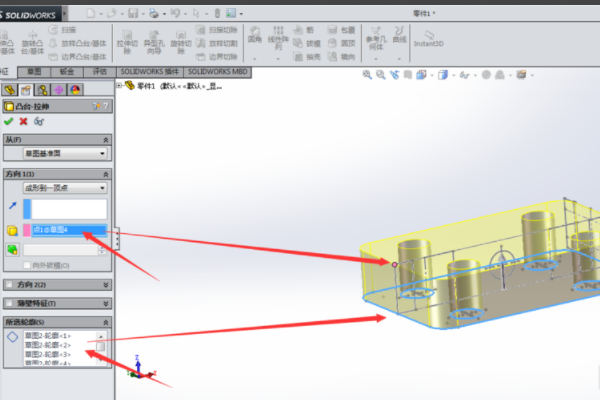This screenshot has height=400, width=600.
Task: Click the Select cursor tool icon
Action: (x=196, y=14)
